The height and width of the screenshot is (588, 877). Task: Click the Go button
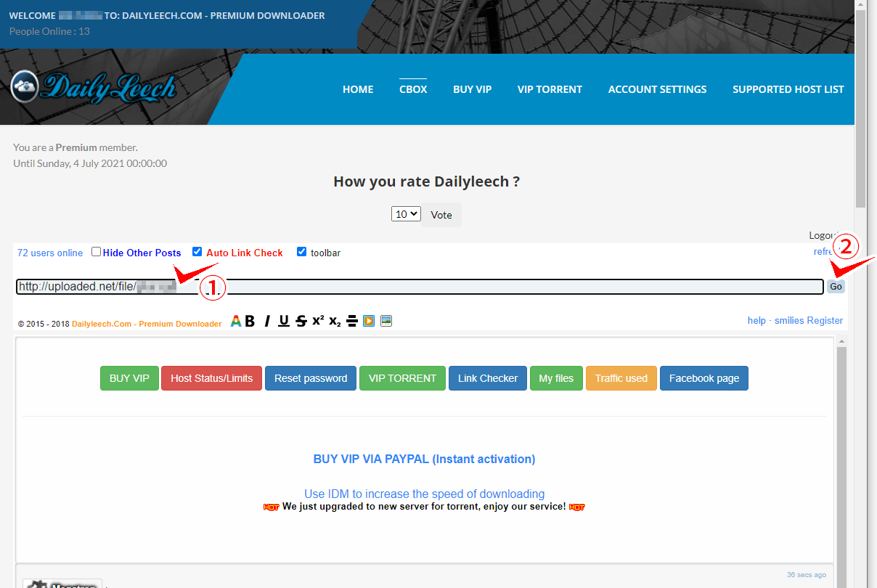(x=836, y=286)
